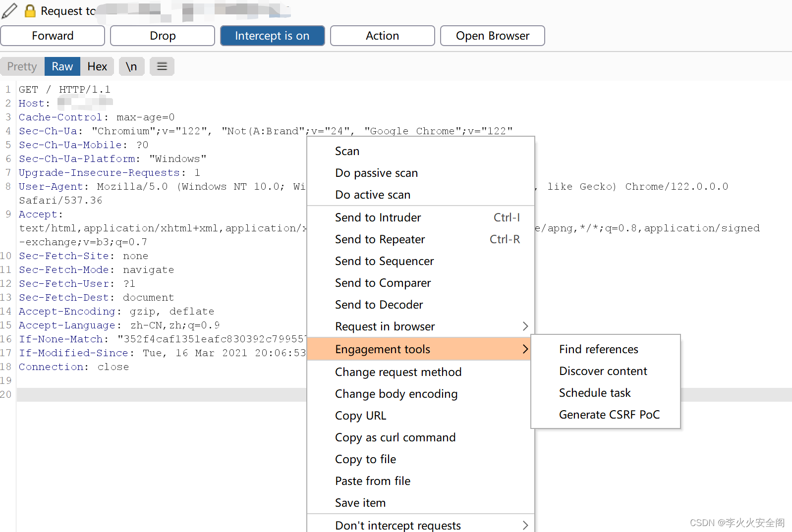Select Send to Comparer

[x=421, y=283]
